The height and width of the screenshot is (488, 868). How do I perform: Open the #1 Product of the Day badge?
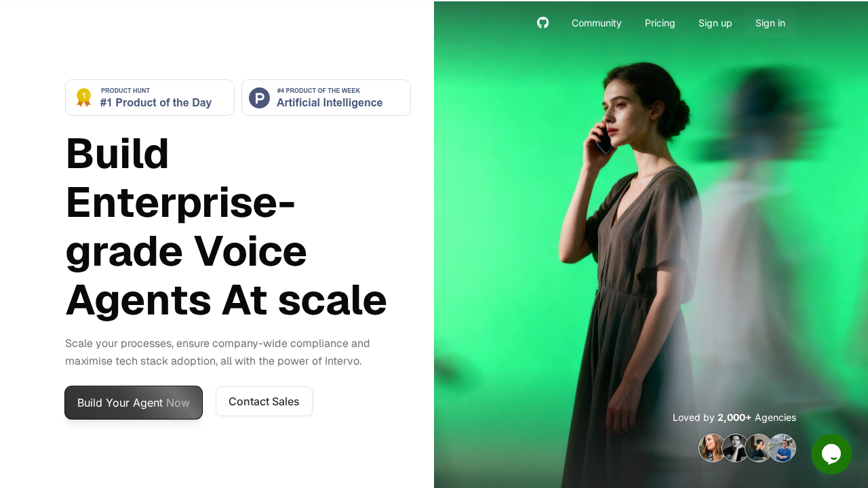(x=150, y=98)
